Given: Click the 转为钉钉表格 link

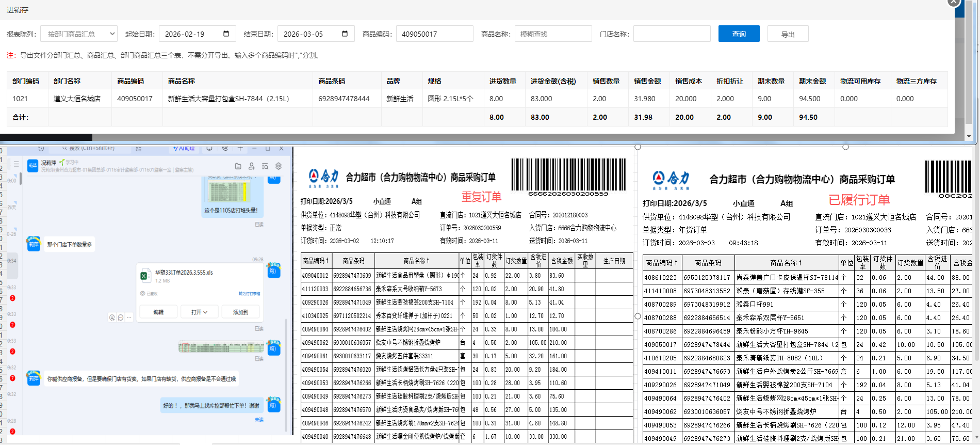Looking at the screenshot, I should 249,294.
